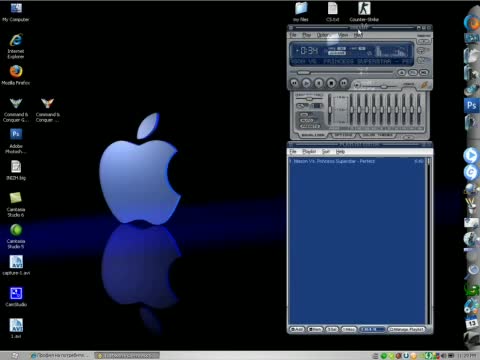
Task: Click the time display in the Winamp screen
Action: [307, 51]
